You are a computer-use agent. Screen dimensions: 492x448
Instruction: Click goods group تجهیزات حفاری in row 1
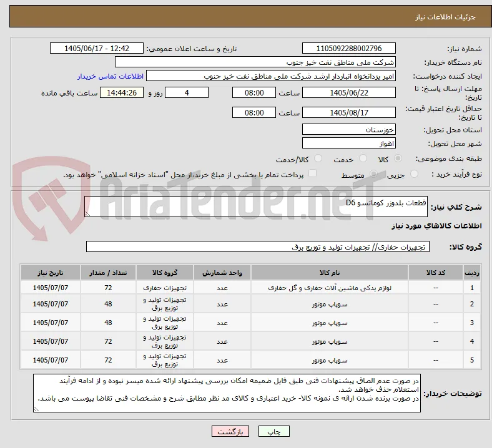pos(165,288)
